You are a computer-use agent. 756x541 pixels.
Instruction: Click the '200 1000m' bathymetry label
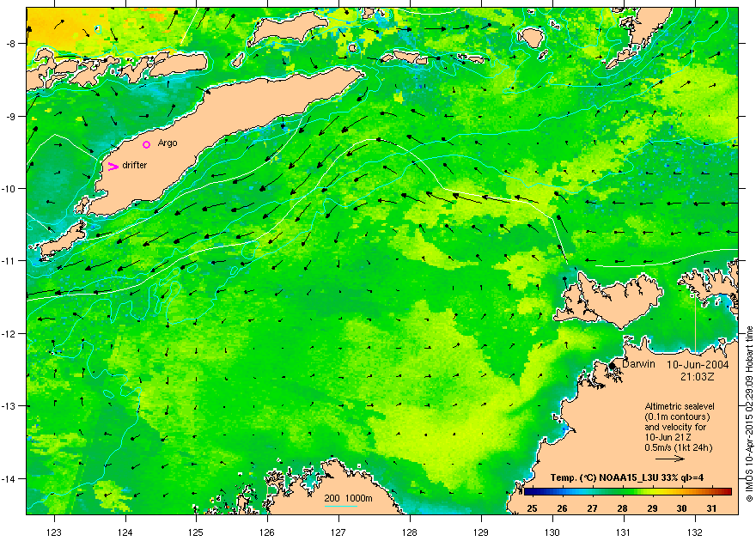tap(348, 498)
